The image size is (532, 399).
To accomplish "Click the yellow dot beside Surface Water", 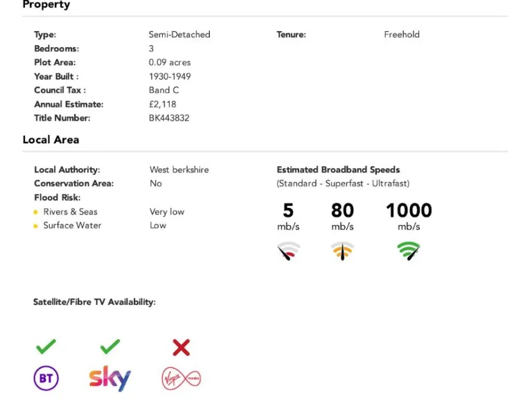I will coord(36,226).
